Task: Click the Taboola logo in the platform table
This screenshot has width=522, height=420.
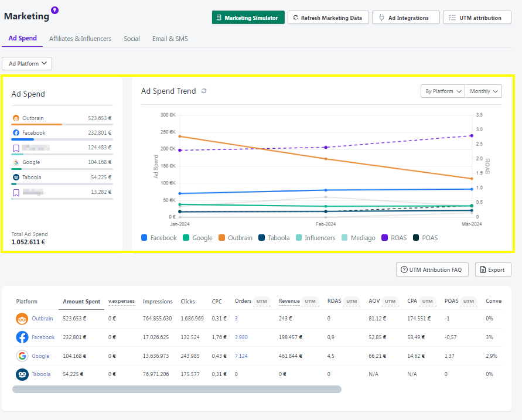Action: 22,374
